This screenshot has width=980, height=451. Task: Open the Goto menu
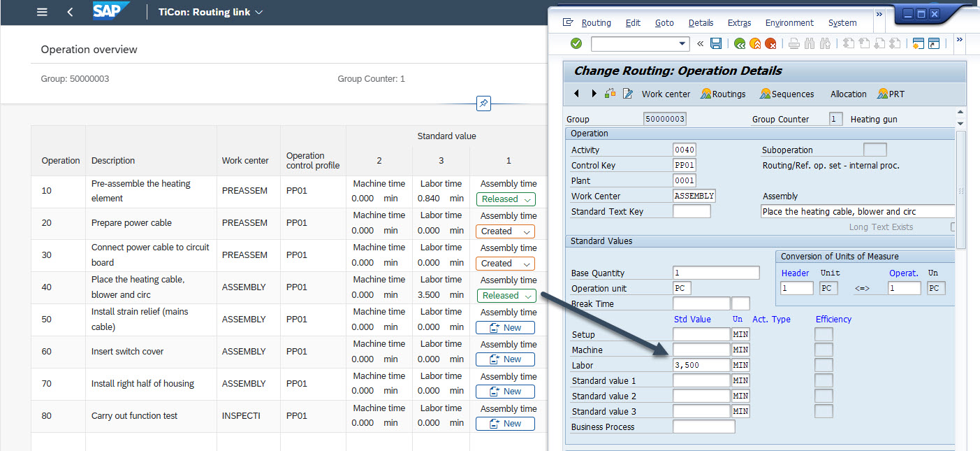tap(664, 22)
